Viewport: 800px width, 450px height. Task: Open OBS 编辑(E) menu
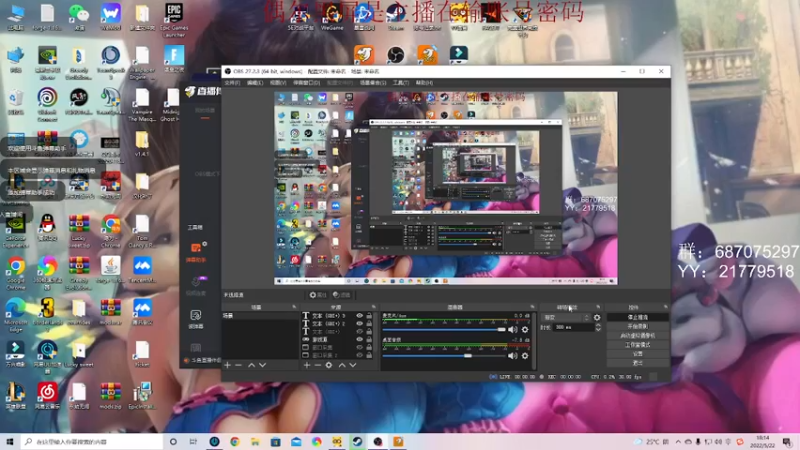(x=255, y=83)
